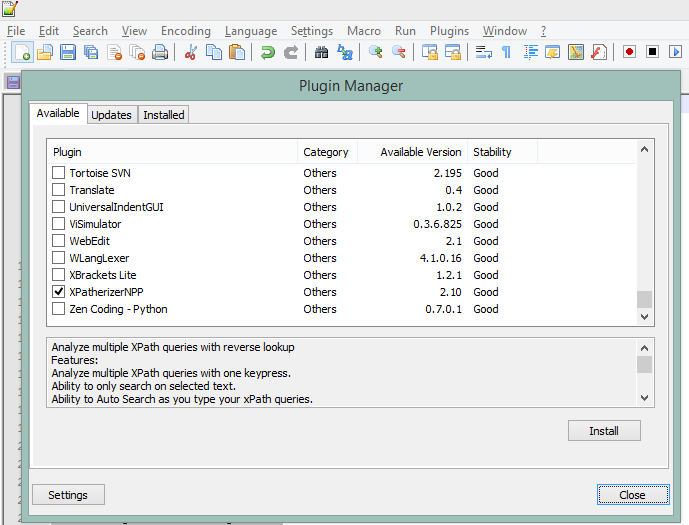Open the Encoding menu
689x525 pixels.
coord(185,31)
